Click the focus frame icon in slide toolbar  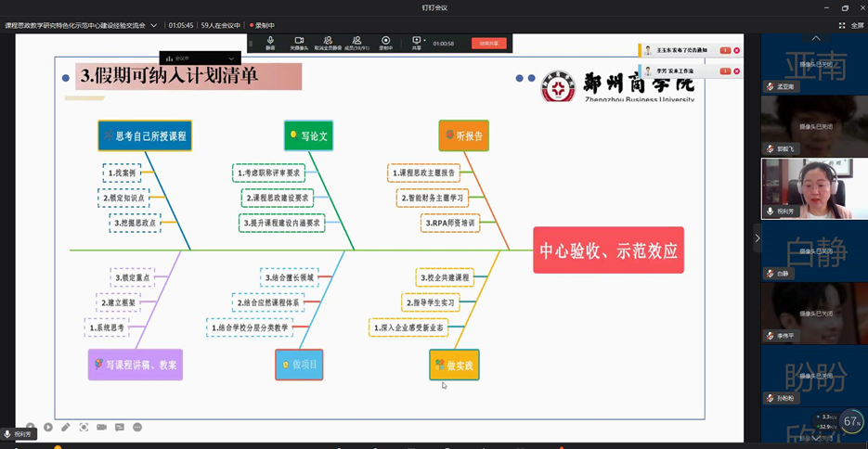[x=84, y=428]
